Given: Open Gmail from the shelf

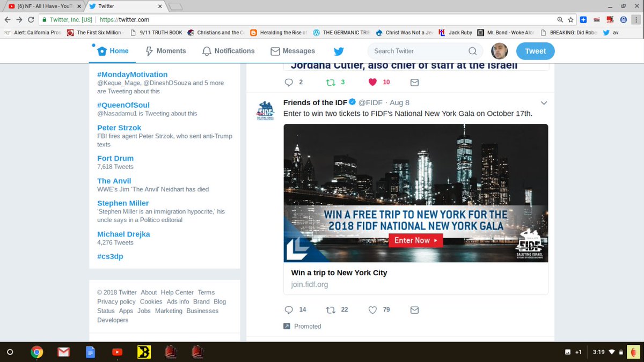Looking at the screenshot, I should [x=64, y=352].
